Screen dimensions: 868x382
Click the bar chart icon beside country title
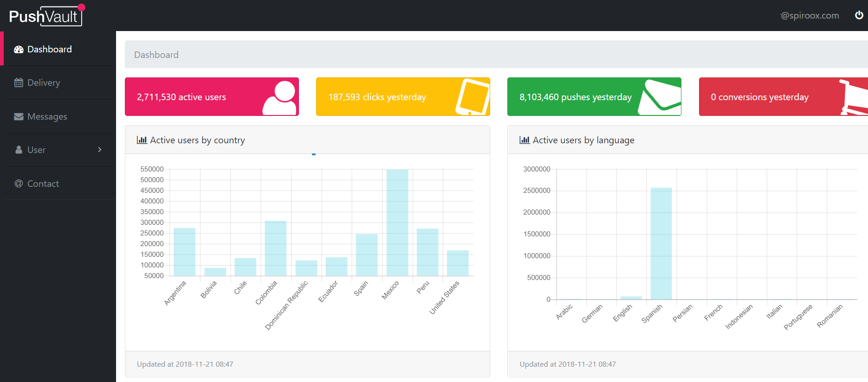(x=142, y=140)
